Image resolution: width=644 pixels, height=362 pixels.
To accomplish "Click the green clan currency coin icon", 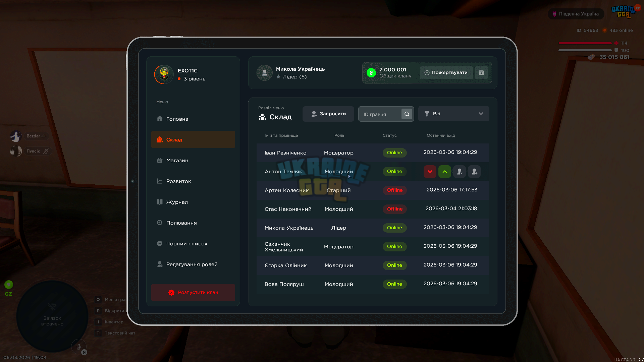I will tap(371, 72).
